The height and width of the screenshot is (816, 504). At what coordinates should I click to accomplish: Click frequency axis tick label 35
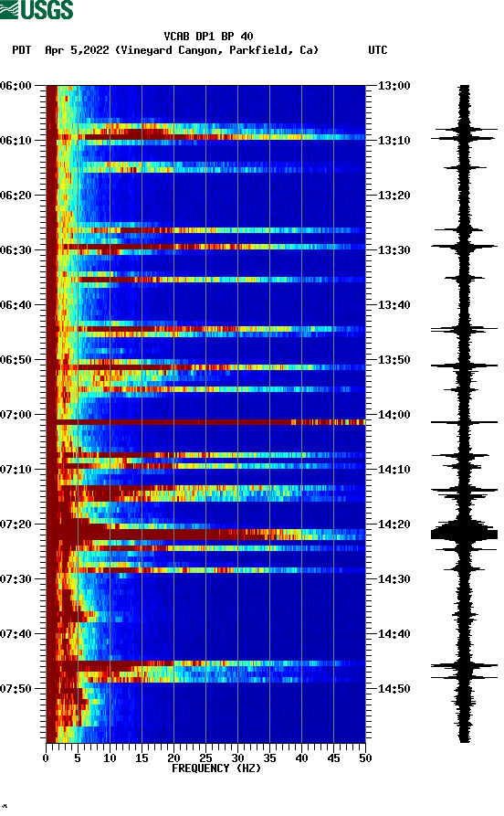pyautogui.click(x=269, y=758)
